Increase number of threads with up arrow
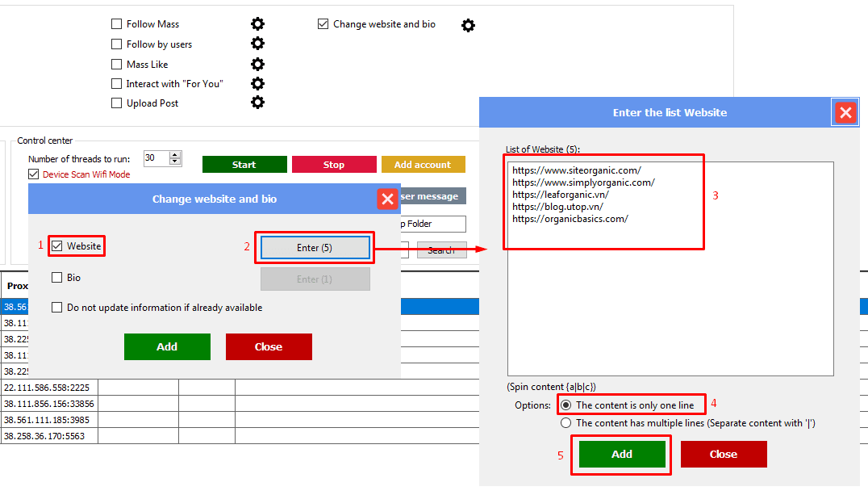868x495 pixels. pyautogui.click(x=176, y=155)
